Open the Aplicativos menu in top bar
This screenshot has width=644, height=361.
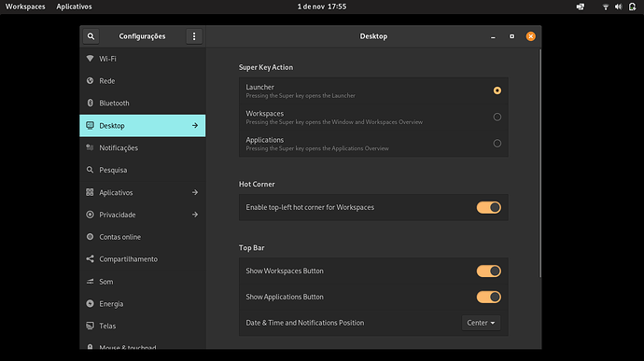coord(74,7)
